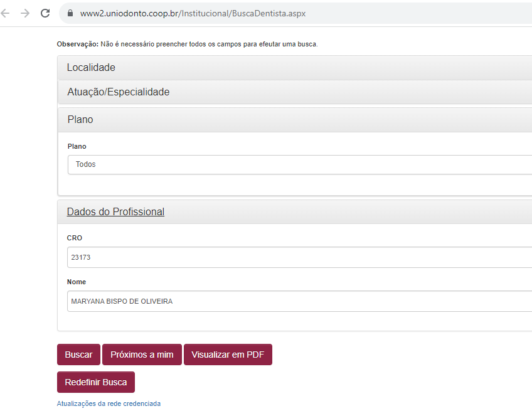Image resolution: width=532 pixels, height=416 pixels.
Task: Click the browser back arrow
Action: (x=5, y=13)
